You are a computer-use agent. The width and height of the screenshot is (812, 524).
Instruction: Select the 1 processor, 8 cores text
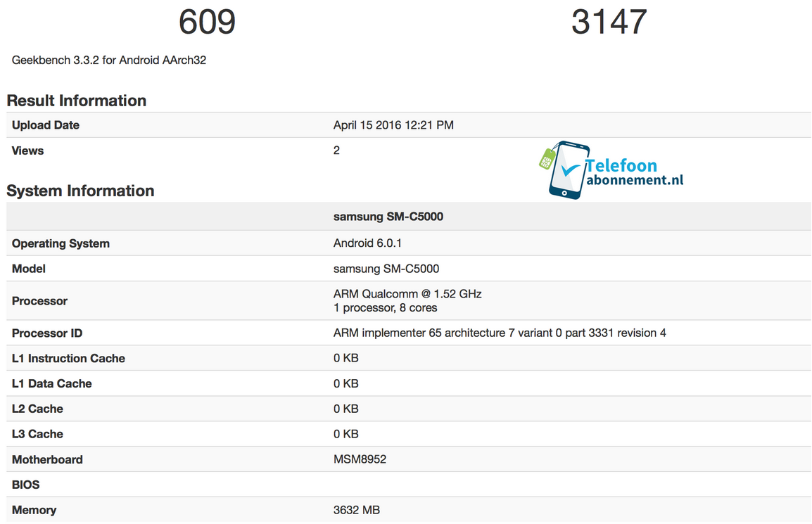point(386,307)
